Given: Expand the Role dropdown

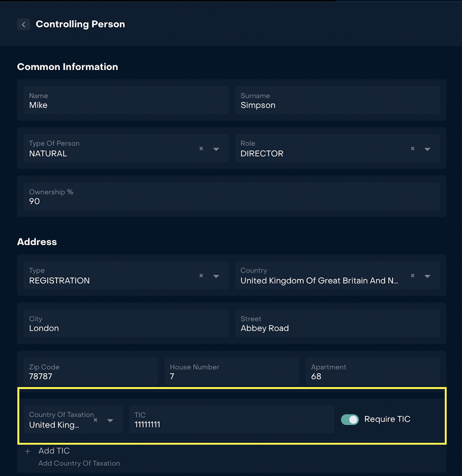Looking at the screenshot, I should coord(427,149).
